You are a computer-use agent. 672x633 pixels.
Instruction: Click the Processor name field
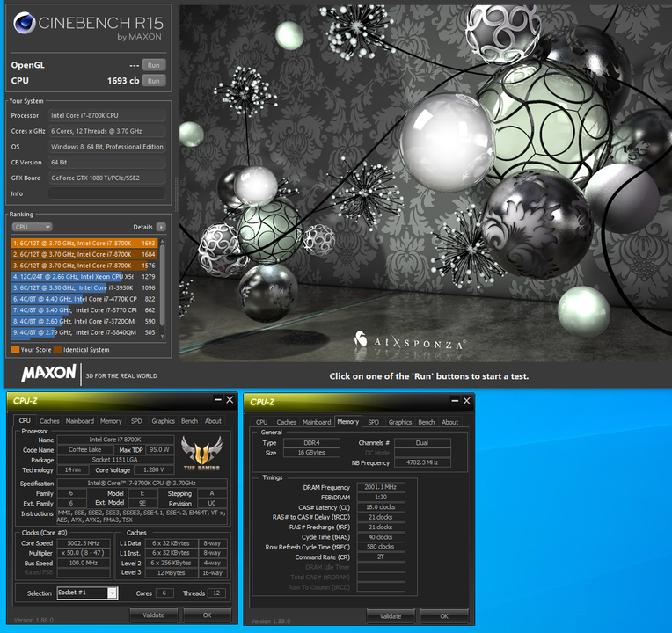106,115
